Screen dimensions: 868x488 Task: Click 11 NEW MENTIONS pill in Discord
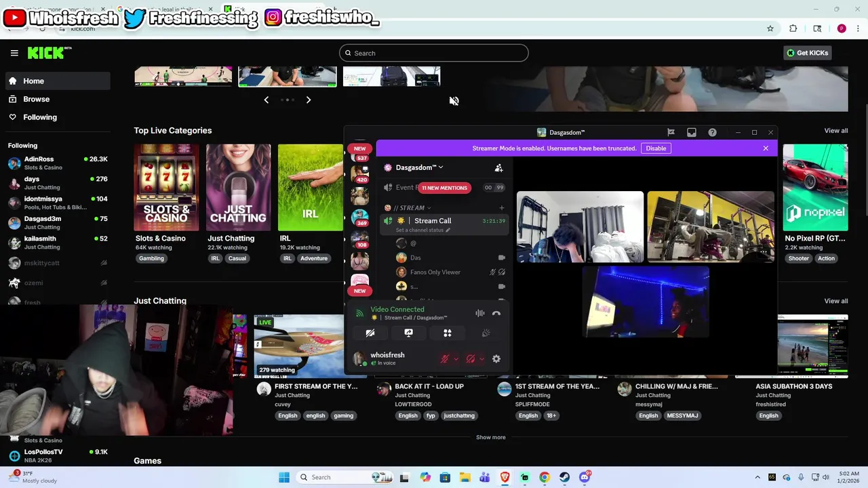click(x=444, y=188)
